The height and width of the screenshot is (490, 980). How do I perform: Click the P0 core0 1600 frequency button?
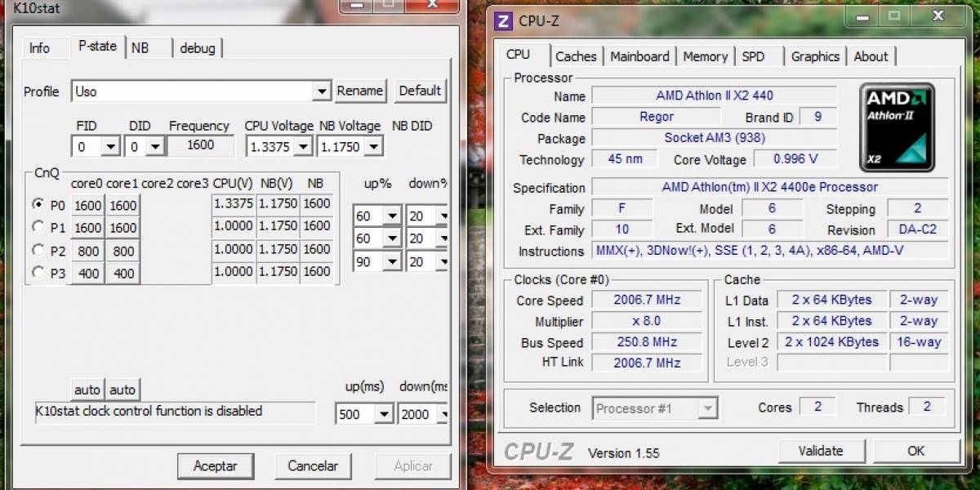pyautogui.click(x=87, y=205)
